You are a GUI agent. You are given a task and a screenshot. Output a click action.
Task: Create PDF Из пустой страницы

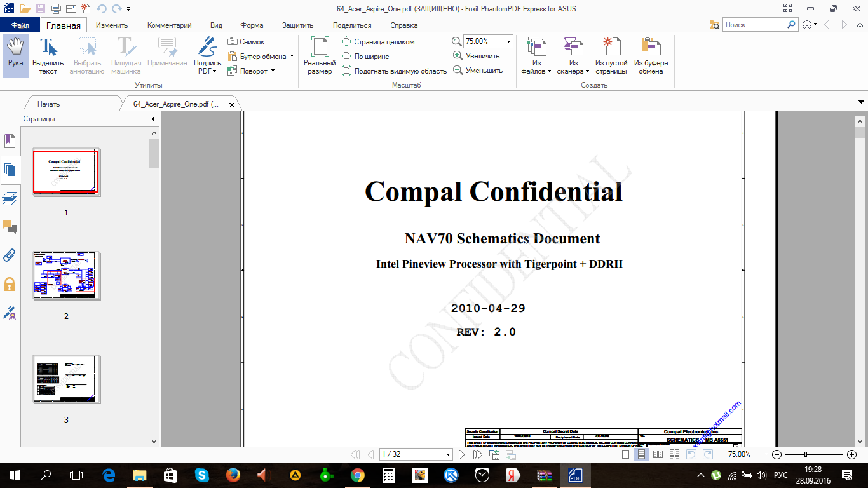611,56
